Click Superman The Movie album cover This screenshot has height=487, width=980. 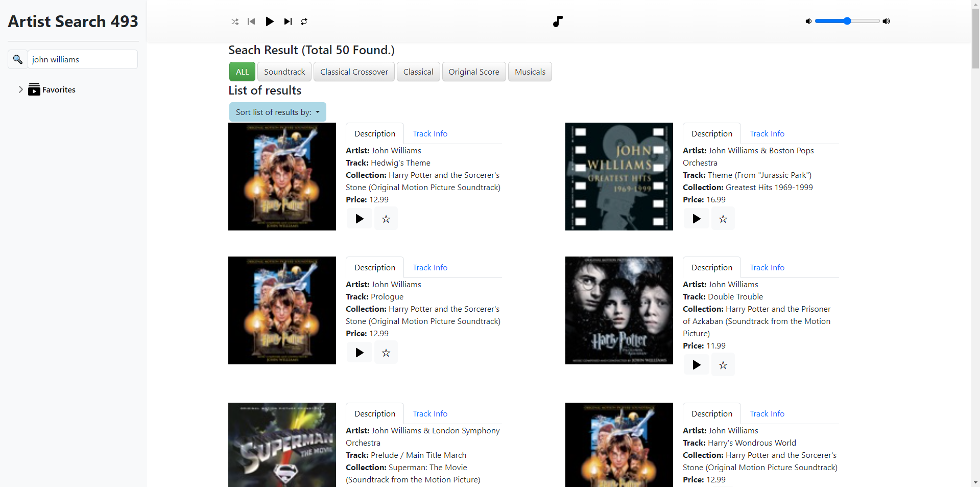point(282,445)
